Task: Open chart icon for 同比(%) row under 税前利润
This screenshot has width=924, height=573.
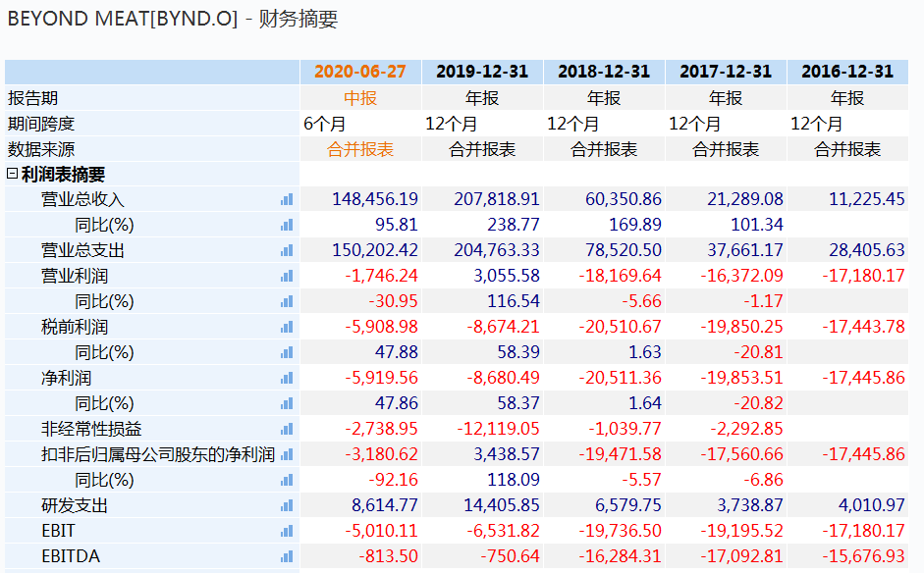Action: click(287, 353)
